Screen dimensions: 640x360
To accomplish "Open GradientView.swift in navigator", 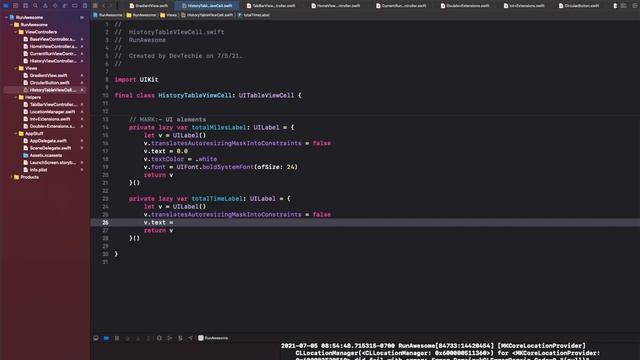I will coord(45,76).
